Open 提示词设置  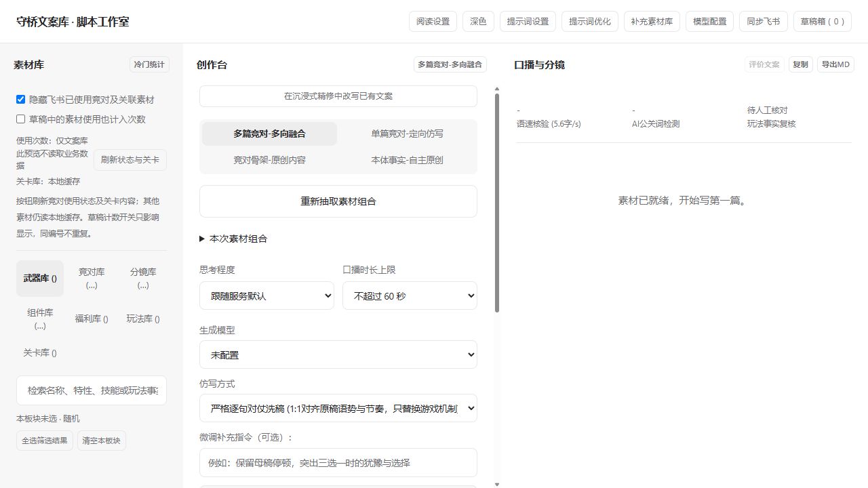[x=528, y=22]
